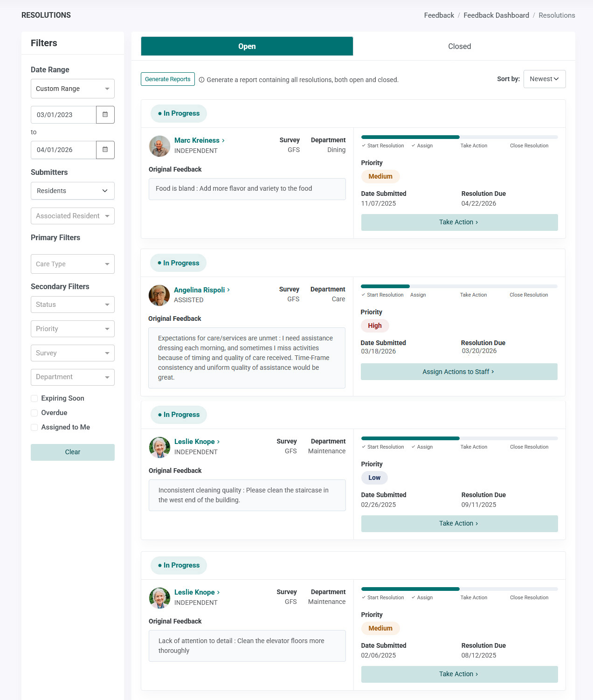Click the info icon beside Generate Reports

[202, 80]
